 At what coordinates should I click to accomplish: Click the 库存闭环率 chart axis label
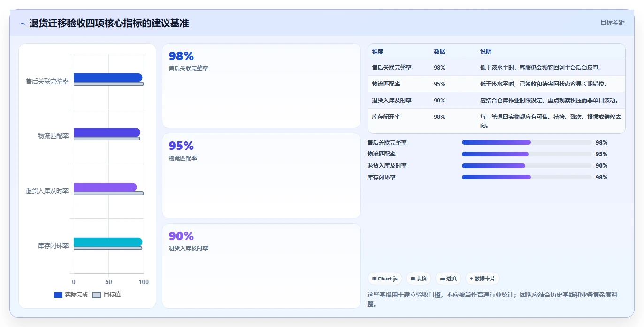[54, 246]
